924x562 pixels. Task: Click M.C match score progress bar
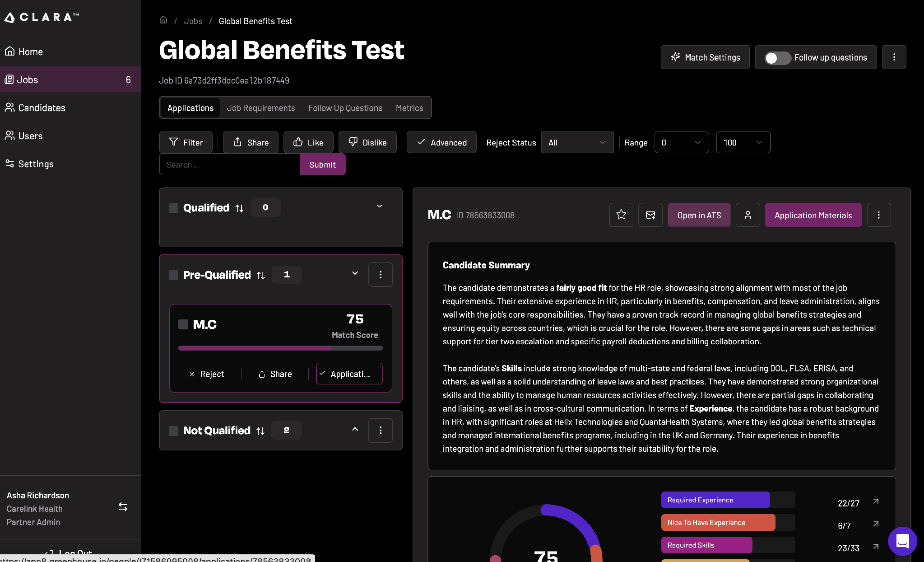(x=281, y=348)
